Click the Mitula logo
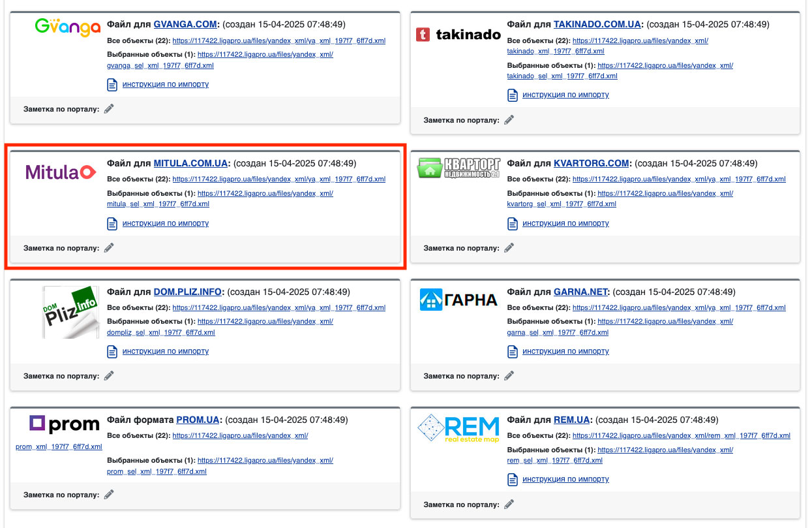The width and height of the screenshot is (812, 528). 60,172
